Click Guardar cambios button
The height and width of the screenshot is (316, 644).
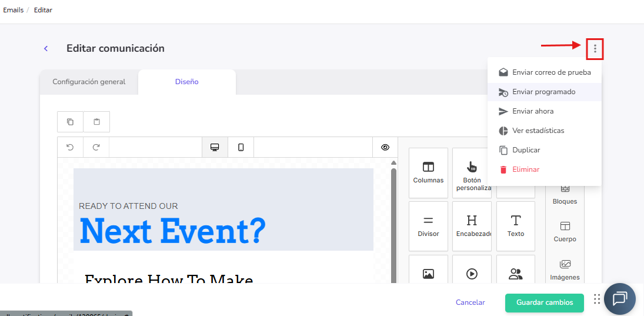[544, 302]
